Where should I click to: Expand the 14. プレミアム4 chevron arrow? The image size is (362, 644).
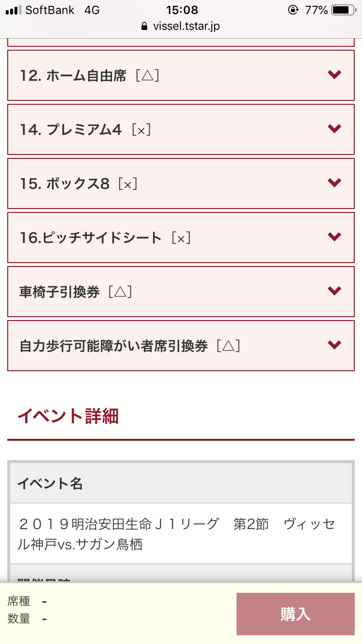click(334, 128)
